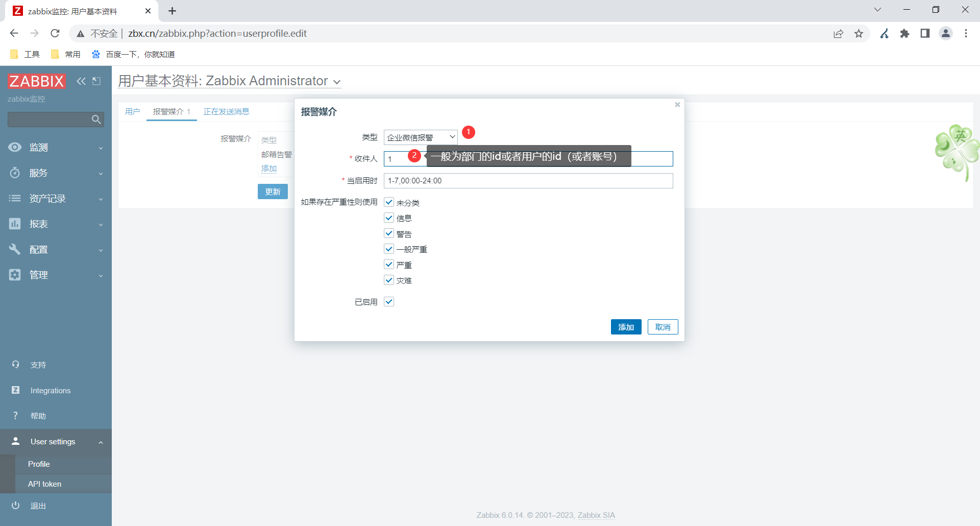
Task: Click the browser address bar URL
Action: pyautogui.click(x=217, y=33)
